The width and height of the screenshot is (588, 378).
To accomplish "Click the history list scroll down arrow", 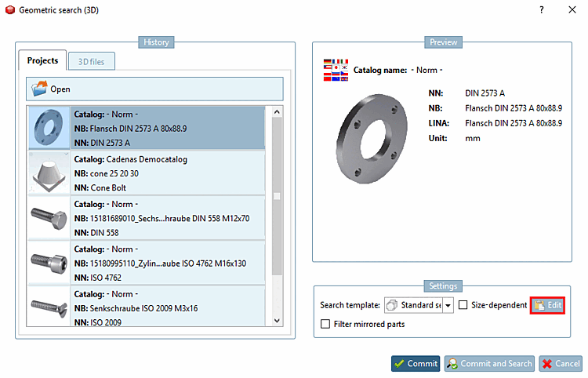I will point(277,321).
